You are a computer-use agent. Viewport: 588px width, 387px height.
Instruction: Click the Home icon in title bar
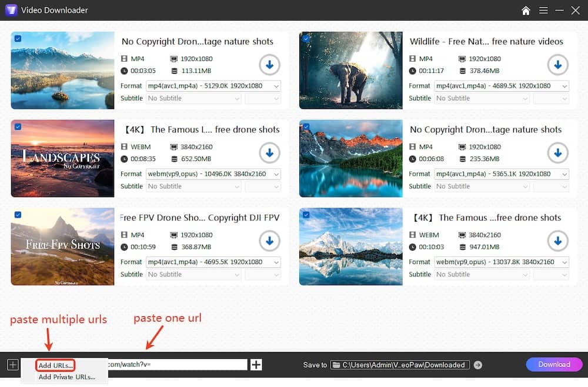point(526,11)
